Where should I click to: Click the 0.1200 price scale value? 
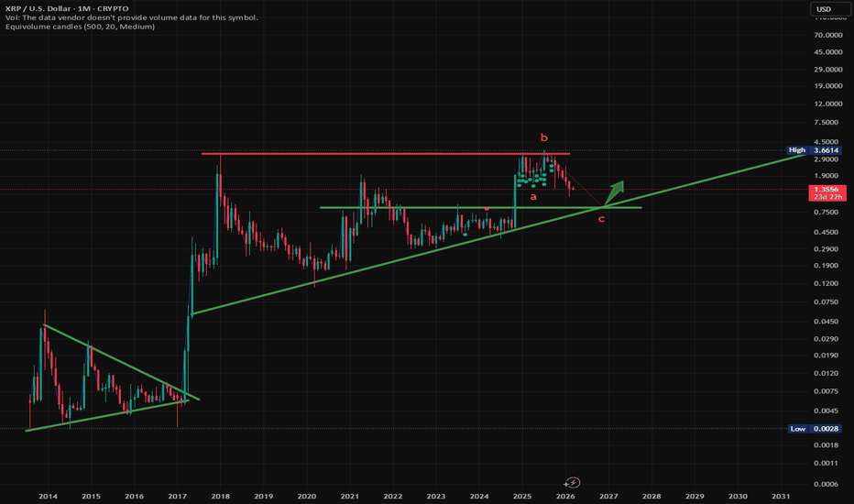pyautogui.click(x=827, y=283)
